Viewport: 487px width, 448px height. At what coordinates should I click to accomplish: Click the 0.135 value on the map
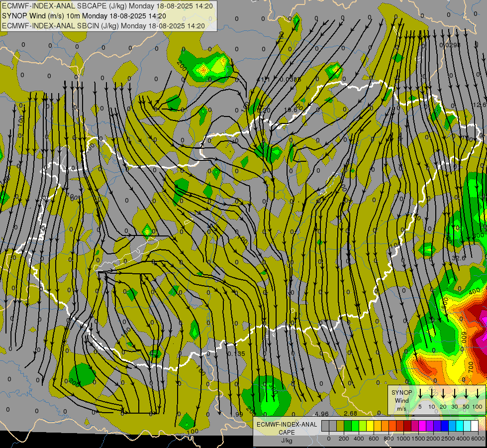(236, 354)
